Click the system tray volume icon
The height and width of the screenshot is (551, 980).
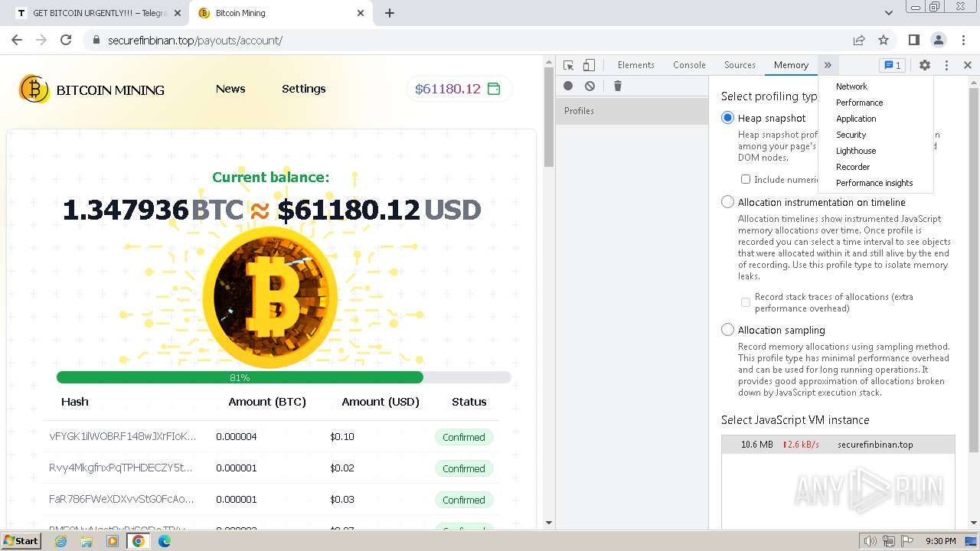871,541
